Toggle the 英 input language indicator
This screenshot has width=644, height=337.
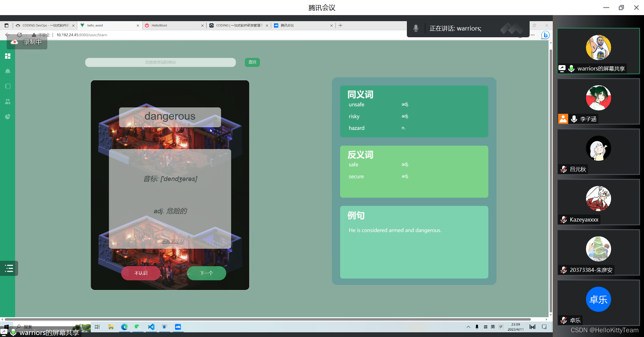click(493, 327)
